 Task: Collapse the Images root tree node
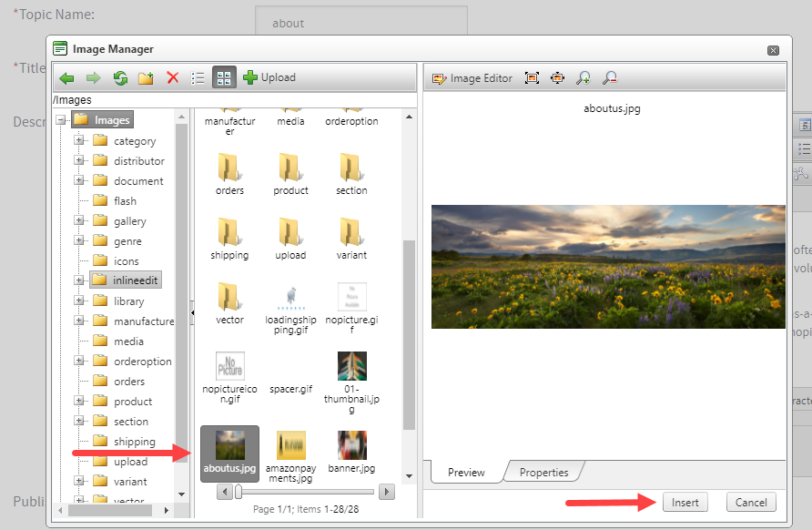point(62,118)
